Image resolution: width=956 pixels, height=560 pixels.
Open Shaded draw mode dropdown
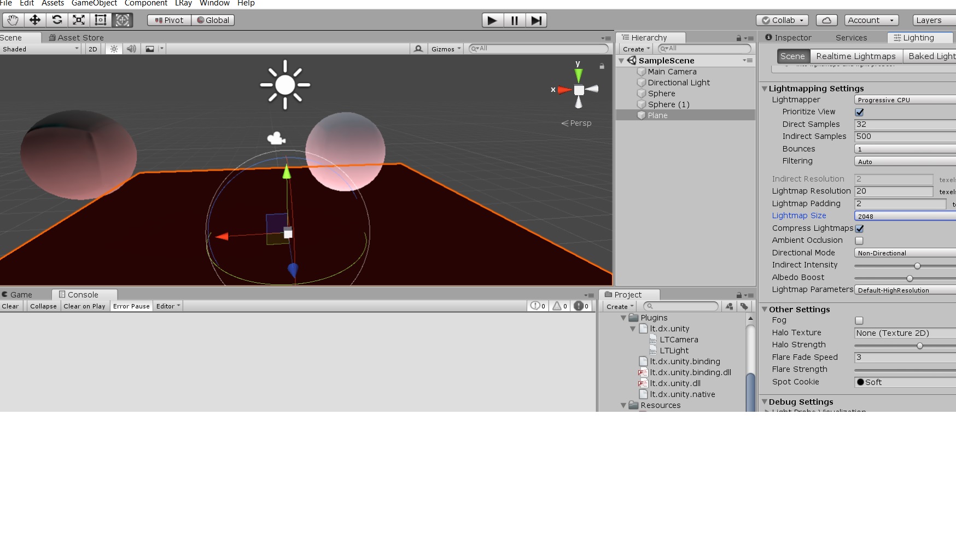(x=40, y=49)
